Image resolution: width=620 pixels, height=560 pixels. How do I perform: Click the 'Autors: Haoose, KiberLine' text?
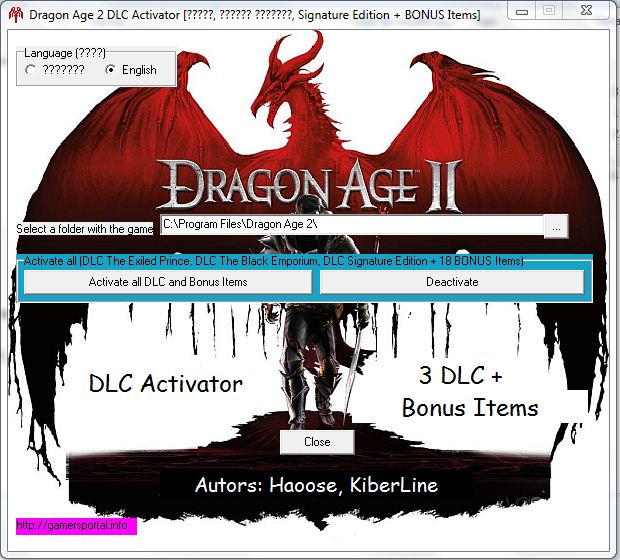(316, 485)
